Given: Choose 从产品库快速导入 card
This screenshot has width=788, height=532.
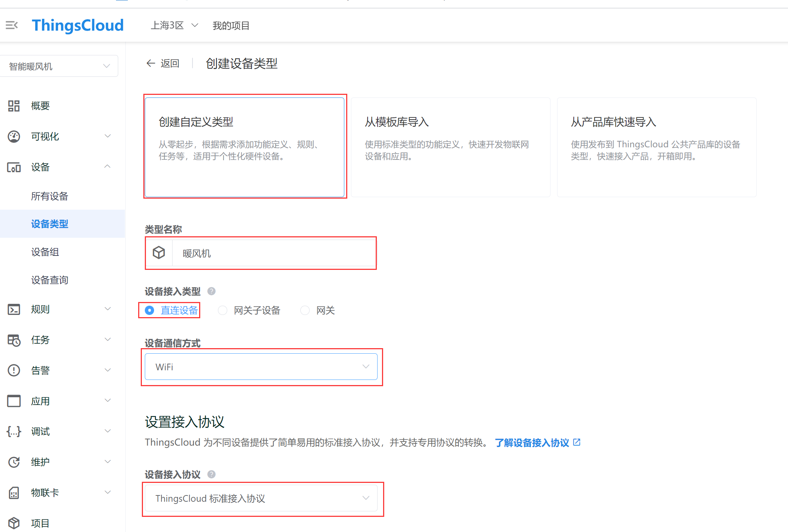Looking at the screenshot, I should pyautogui.click(x=657, y=147).
